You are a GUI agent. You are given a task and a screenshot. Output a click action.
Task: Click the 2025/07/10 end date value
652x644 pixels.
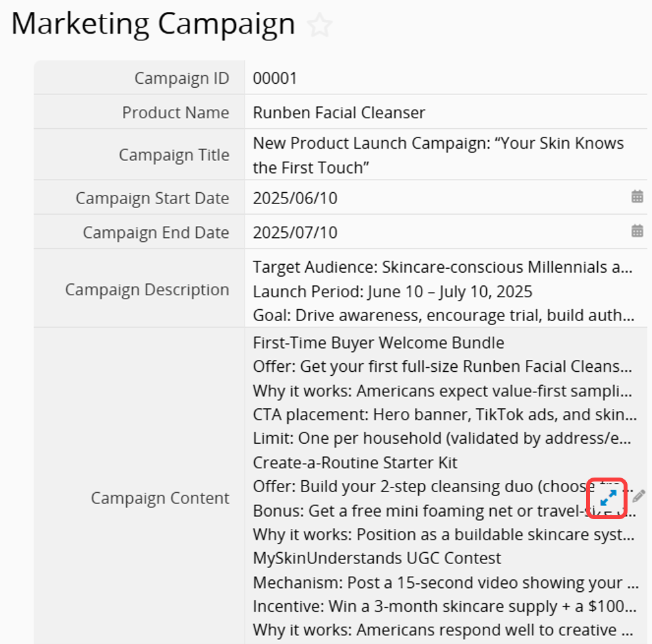pyautogui.click(x=295, y=233)
